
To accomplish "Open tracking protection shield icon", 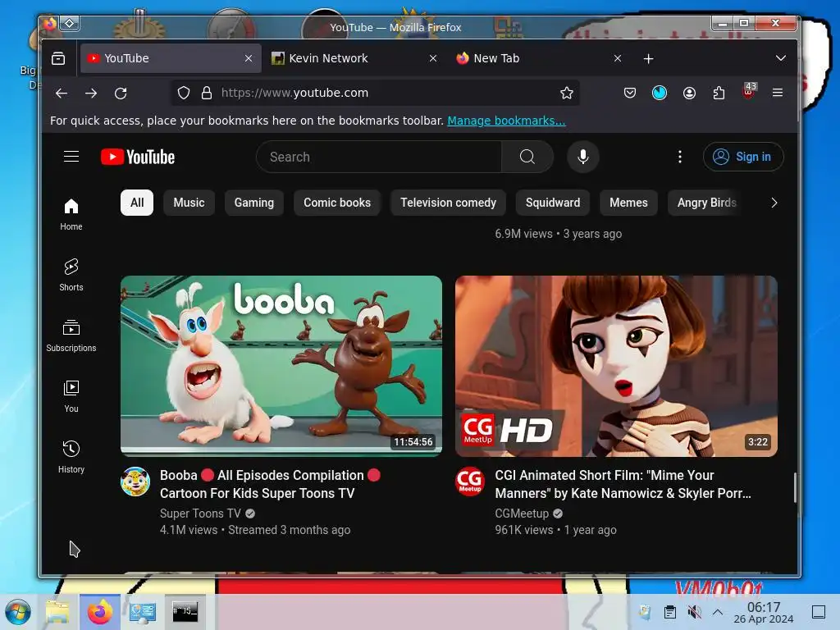I will coord(184,94).
